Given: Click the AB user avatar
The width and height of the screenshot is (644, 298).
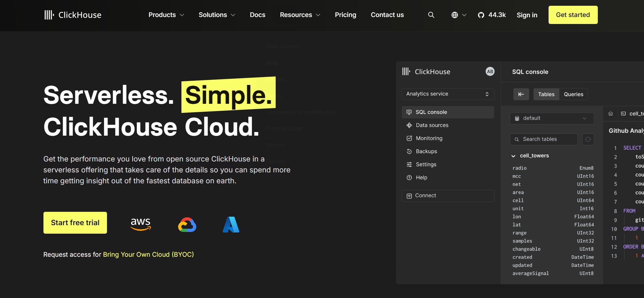Looking at the screenshot, I should pyautogui.click(x=490, y=71).
